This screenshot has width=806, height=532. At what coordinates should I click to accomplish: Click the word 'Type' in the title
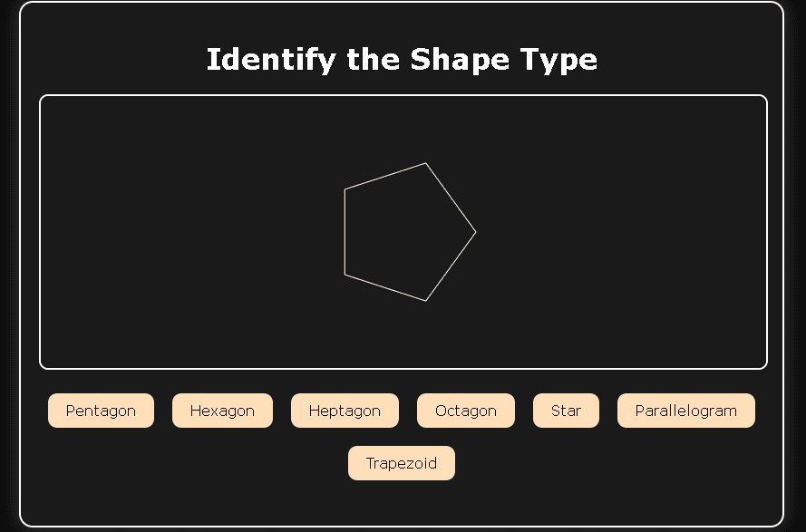(x=558, y=60)
